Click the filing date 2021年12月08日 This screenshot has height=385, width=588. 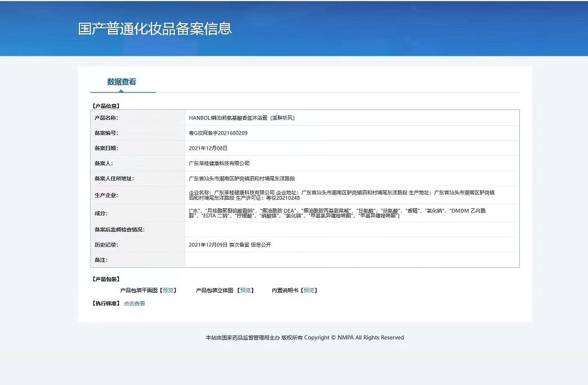click(x=208, y=148)
